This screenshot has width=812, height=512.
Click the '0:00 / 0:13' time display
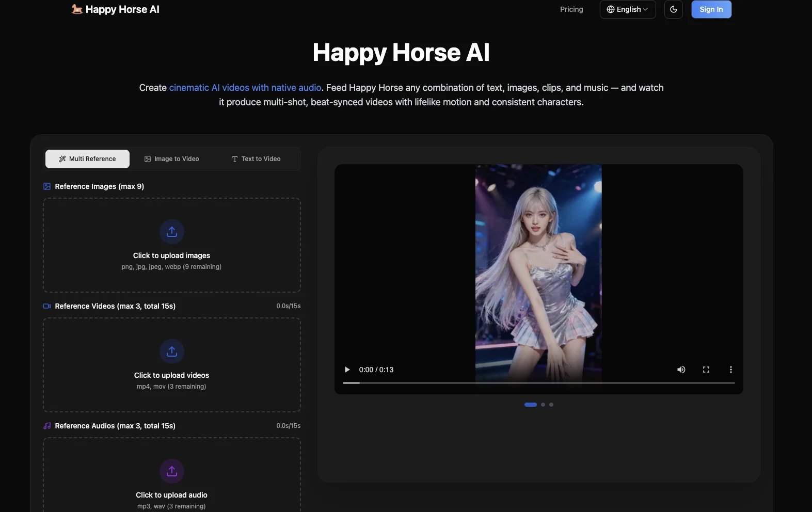[x=376, y=370]
